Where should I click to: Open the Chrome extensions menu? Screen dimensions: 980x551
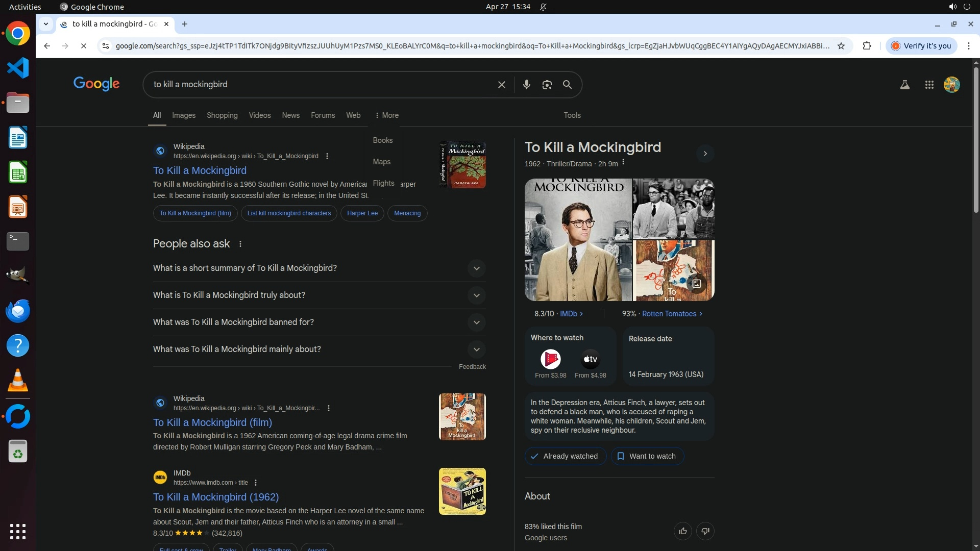[867, 46]
